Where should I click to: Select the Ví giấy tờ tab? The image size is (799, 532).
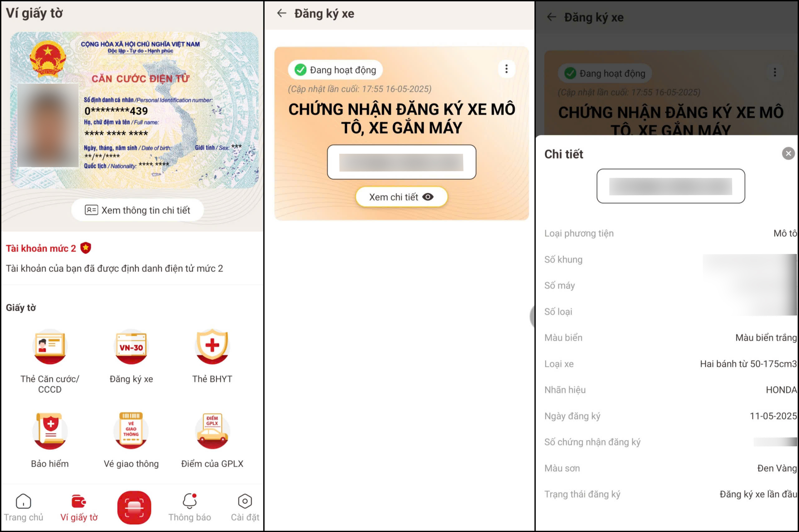point(79,507)
